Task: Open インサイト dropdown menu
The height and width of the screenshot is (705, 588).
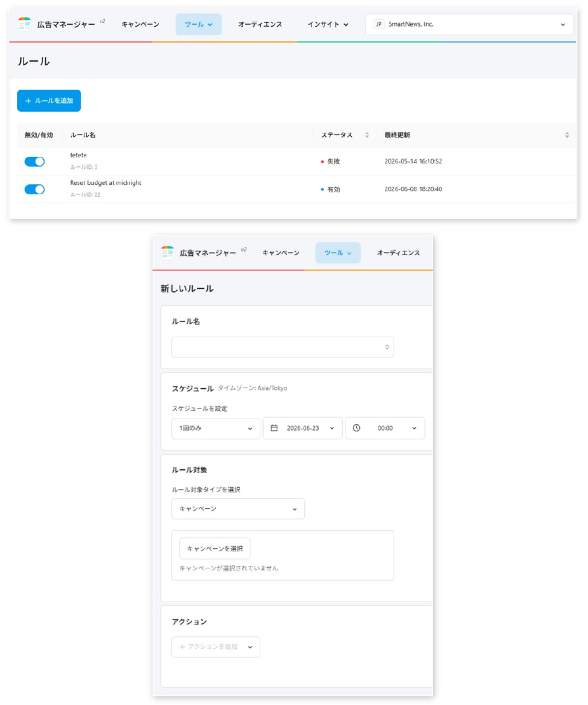Action: point(328,24)
